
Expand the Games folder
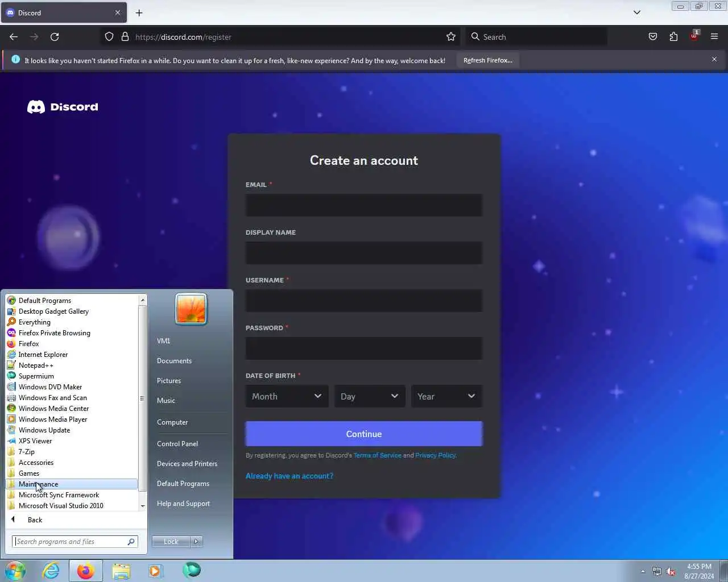pos(72,473)
